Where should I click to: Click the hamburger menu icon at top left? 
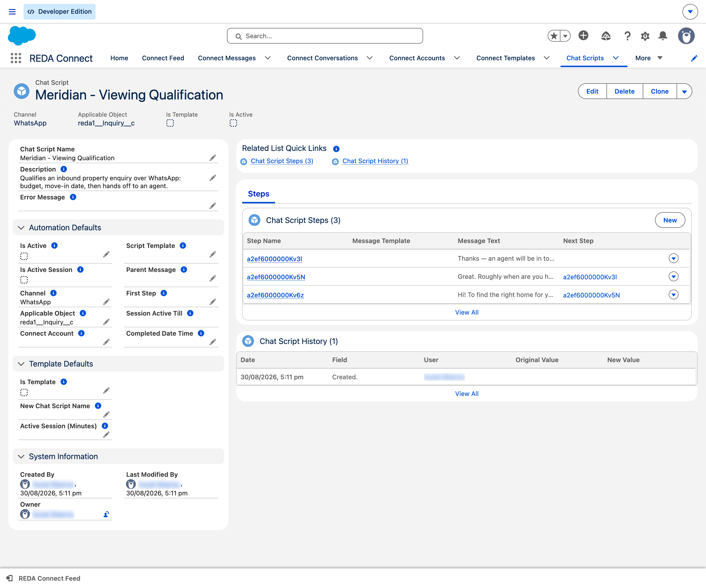[x=12, y=12]
